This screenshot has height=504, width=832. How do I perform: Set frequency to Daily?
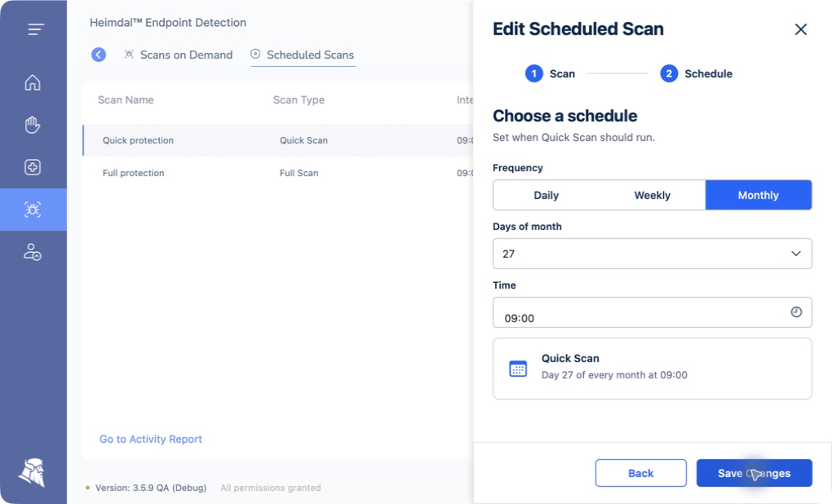(546, 195)
